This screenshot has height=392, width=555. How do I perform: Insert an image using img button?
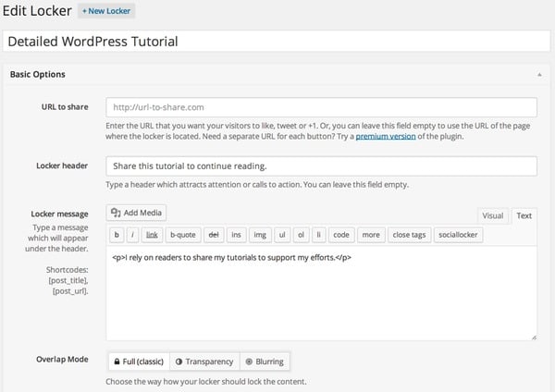[259, 235]
